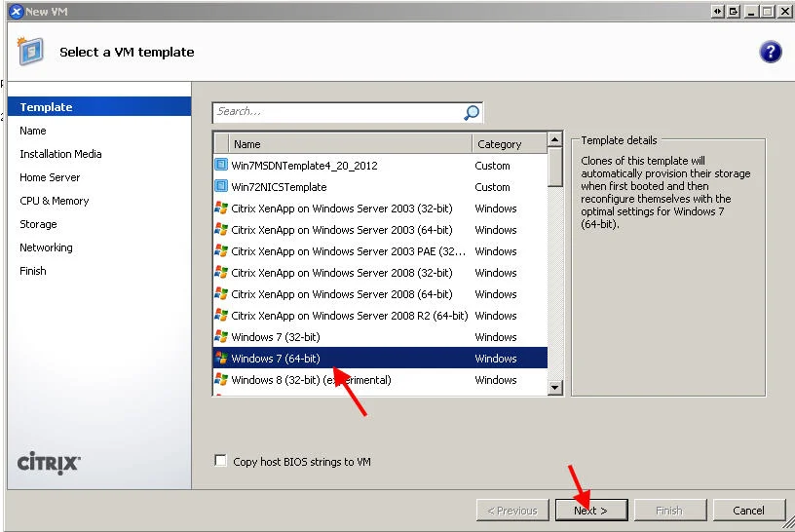Click Custom category of Win7MSDNTemplate4_20_2012
Screen dimensions: 795x532
492,166
